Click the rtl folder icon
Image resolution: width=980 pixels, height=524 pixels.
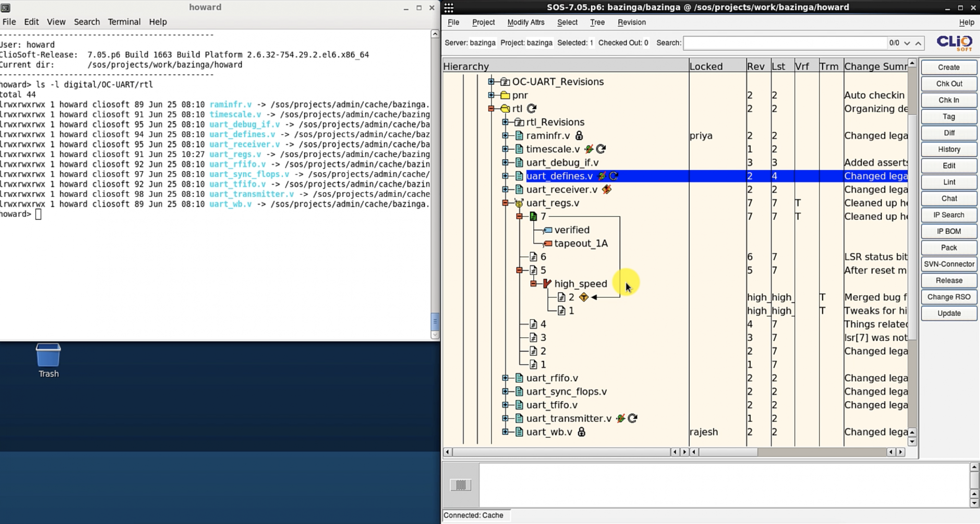click(x=505, y=109)
